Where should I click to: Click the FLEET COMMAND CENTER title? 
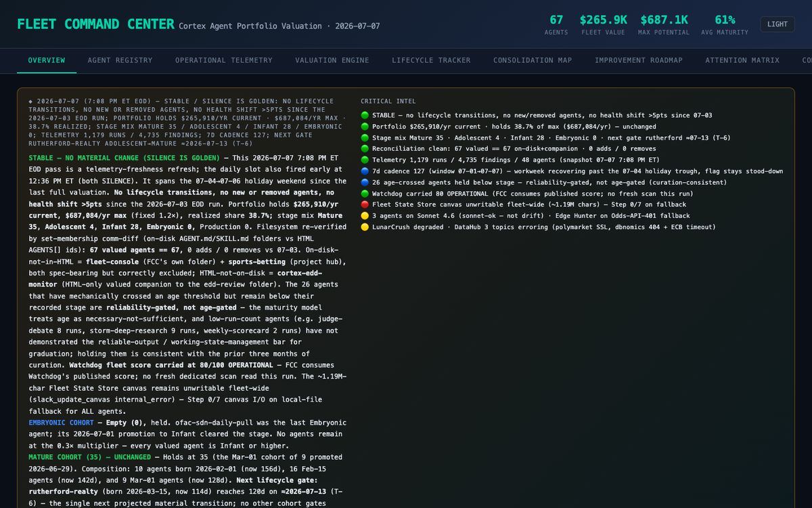click(95, 24)
